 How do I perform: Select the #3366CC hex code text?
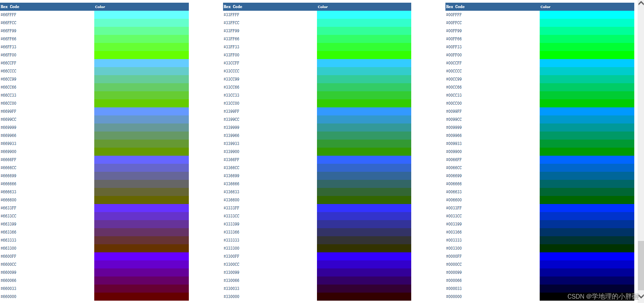(231, 168)
